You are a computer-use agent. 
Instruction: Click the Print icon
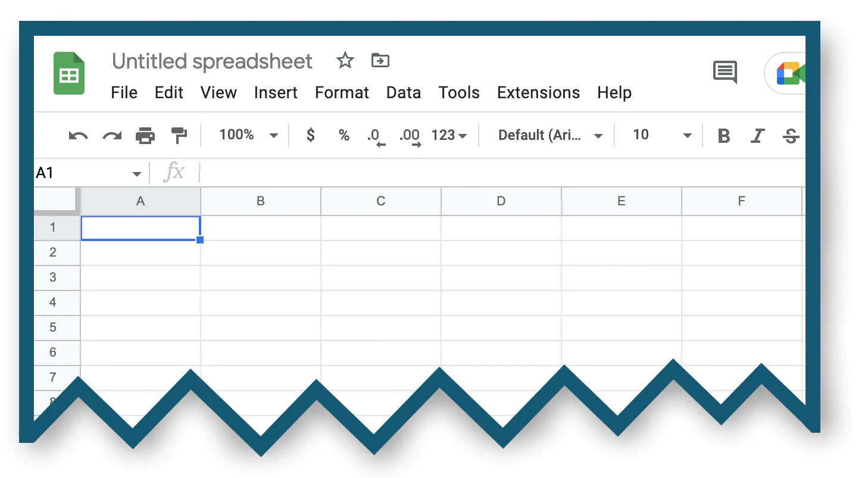145,136
